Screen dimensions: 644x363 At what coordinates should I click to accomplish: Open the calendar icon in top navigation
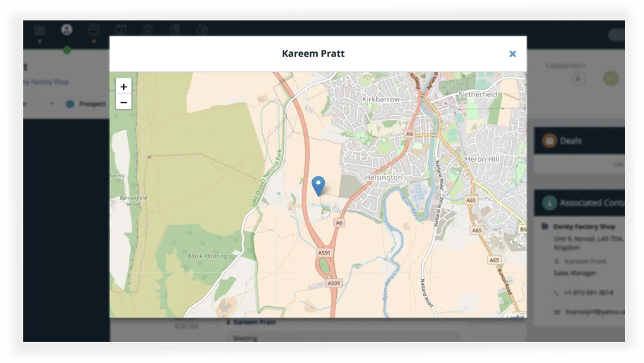[x=121, y=30]
